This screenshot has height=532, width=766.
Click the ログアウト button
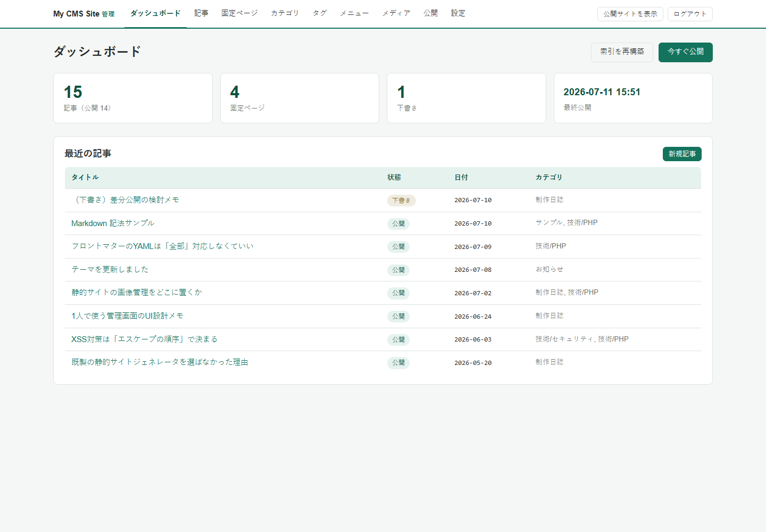690,14
